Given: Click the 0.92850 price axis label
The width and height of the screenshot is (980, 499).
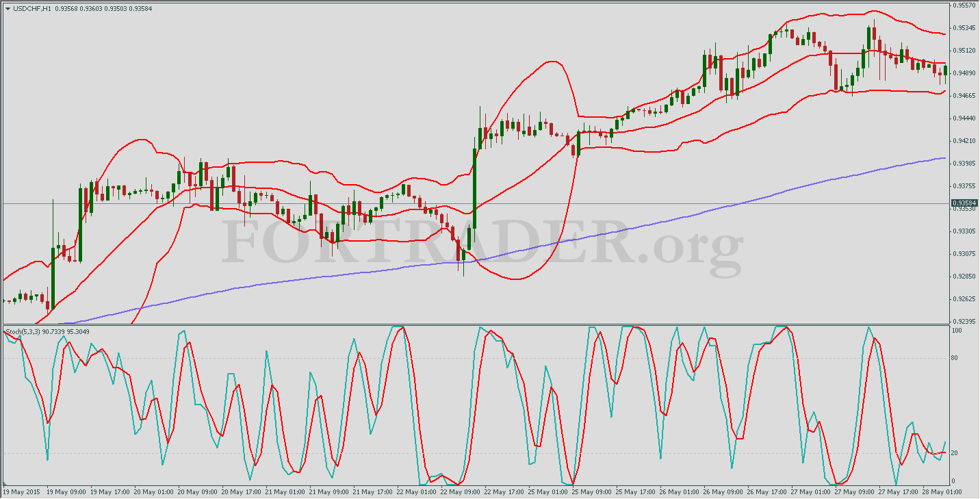Looking at the screenshot, I should click(x=964, y=277).
